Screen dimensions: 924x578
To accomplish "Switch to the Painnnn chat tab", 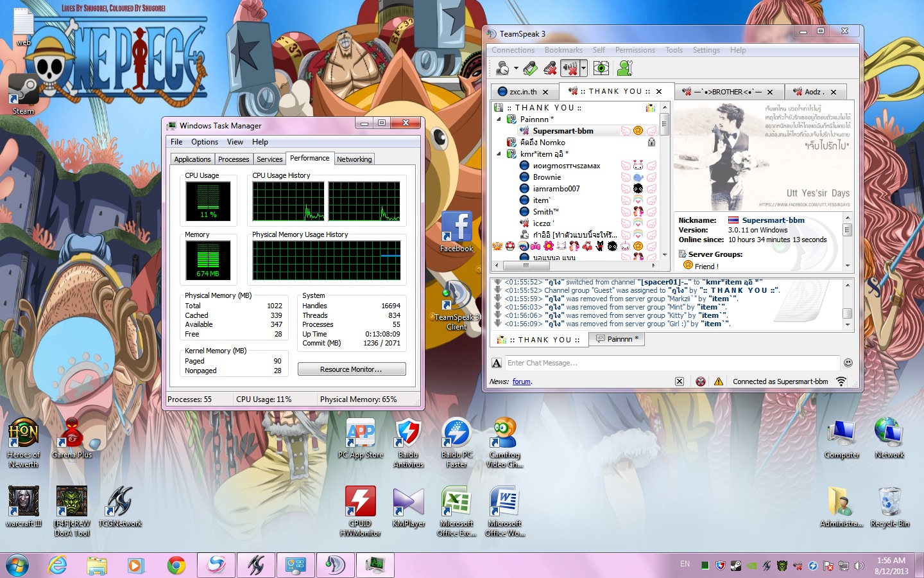I will (617, 339).
